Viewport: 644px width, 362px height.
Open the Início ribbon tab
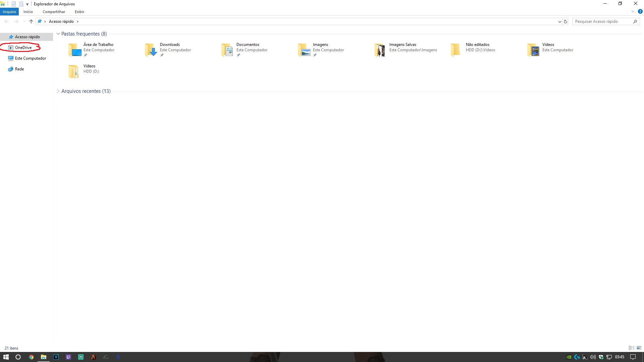28,12
